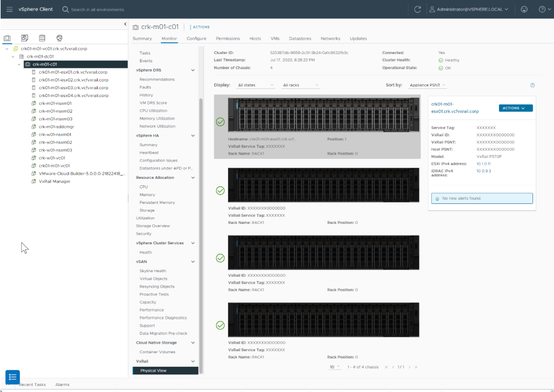Image resolution: width=554 pixels, height=392 pixels.
Task: Open the items per page dropdown
Action: [335, 367]
